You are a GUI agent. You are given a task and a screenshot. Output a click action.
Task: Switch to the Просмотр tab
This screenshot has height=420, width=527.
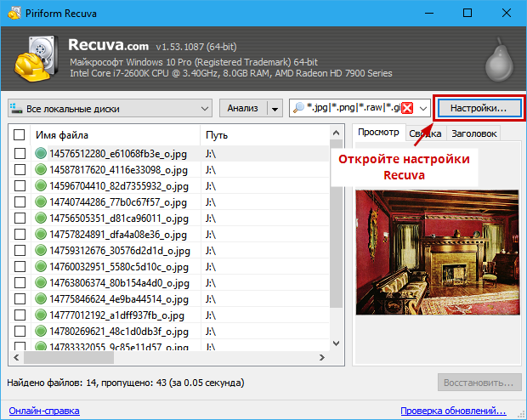click(378, 132)
